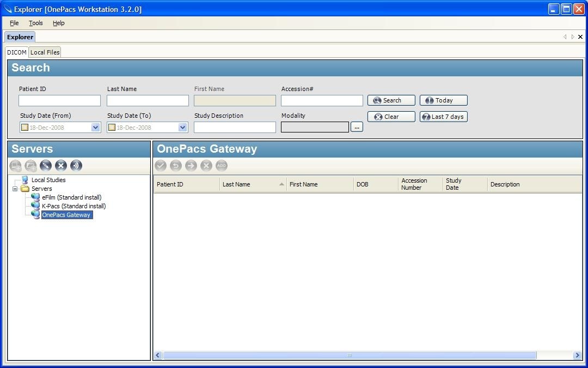Focus the Last Name input field
This screenshot has height=368, width=588.
click(x=148, y=100)
